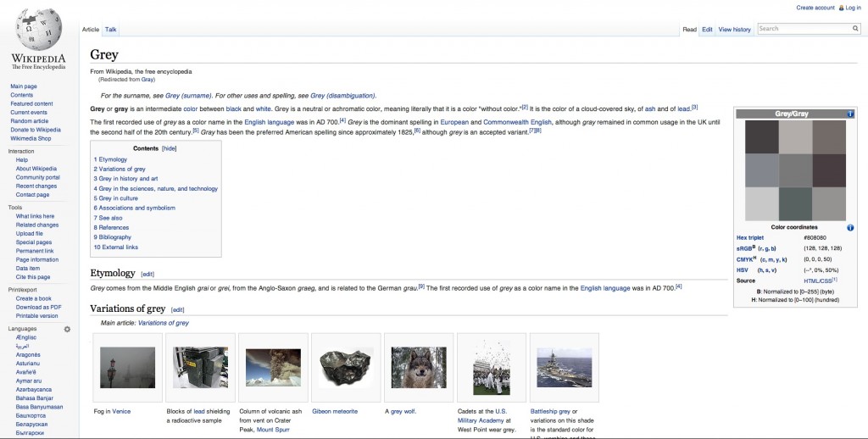
Task: Jump to Grey in culture section
Action: (x=118, y=198)
